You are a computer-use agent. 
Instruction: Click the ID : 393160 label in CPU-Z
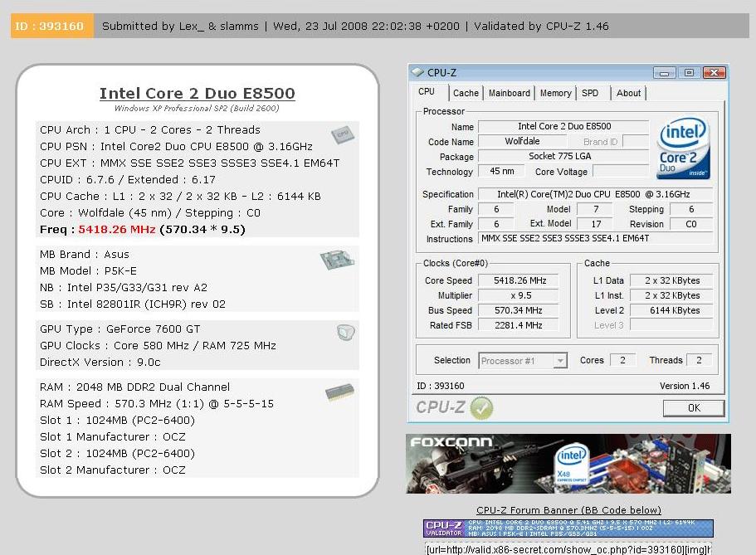point(440,386)
